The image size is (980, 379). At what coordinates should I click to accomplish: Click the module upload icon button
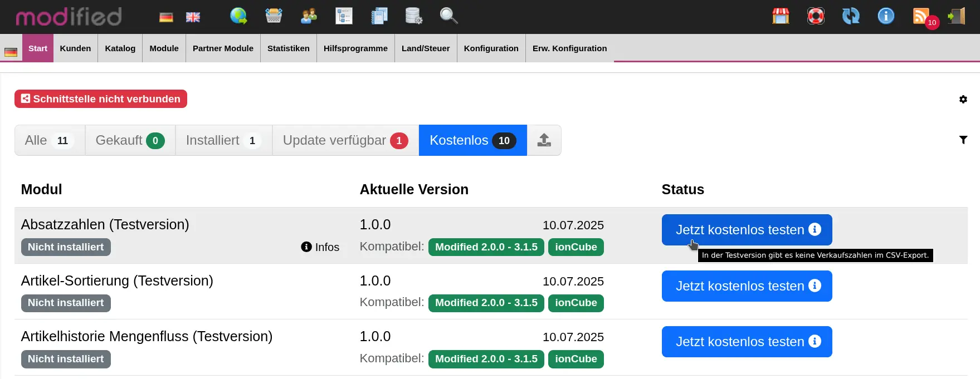point(544,140)
